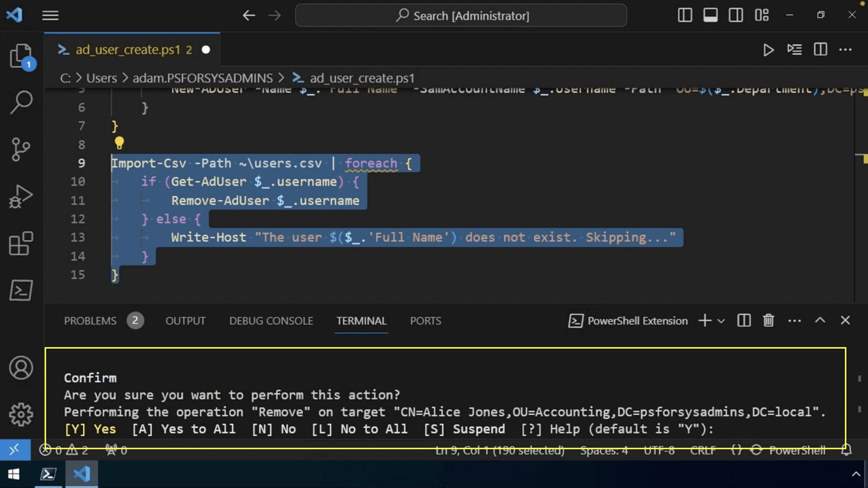This screenshot has height=488, width=868.
Task: Close the terminal panel
Action: [845, 321]
